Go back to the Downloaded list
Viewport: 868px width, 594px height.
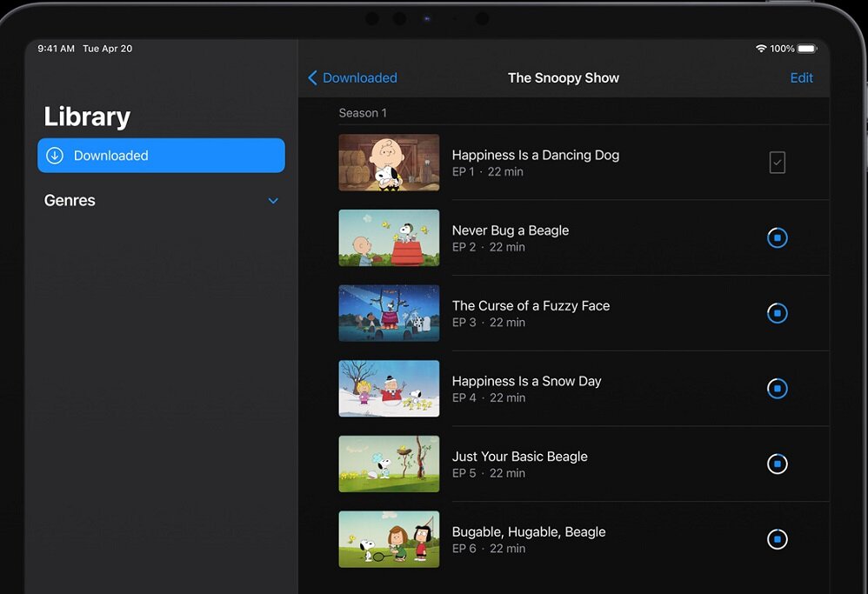coord(352,78)
